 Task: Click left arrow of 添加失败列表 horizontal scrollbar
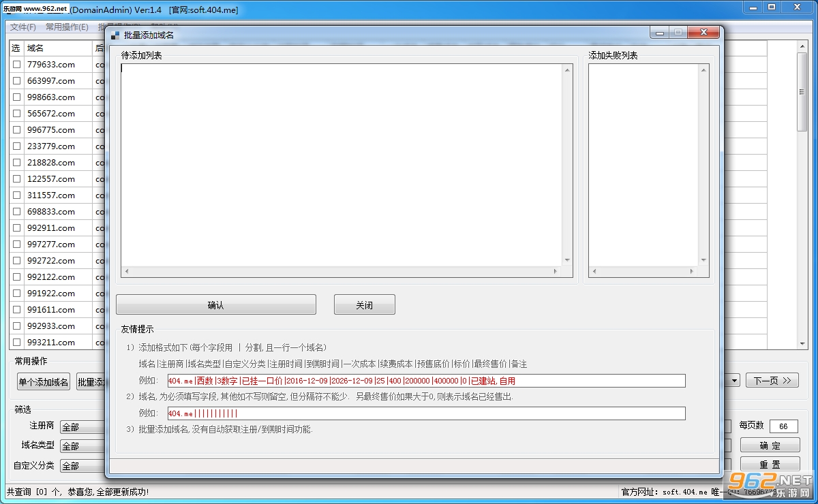(x=594, y=271)
